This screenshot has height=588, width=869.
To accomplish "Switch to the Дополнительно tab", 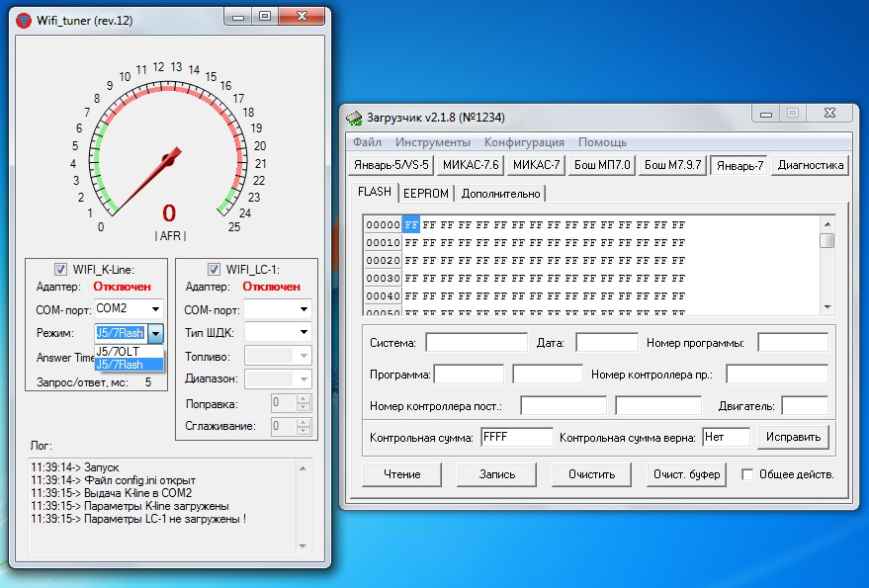I will point(500,193).
